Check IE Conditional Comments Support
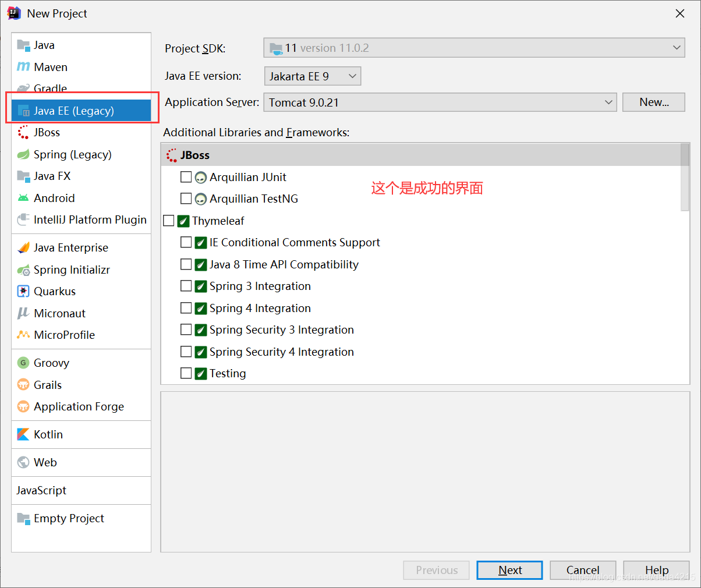The height and width of the screenshot is (588, 701). [186, 242]
